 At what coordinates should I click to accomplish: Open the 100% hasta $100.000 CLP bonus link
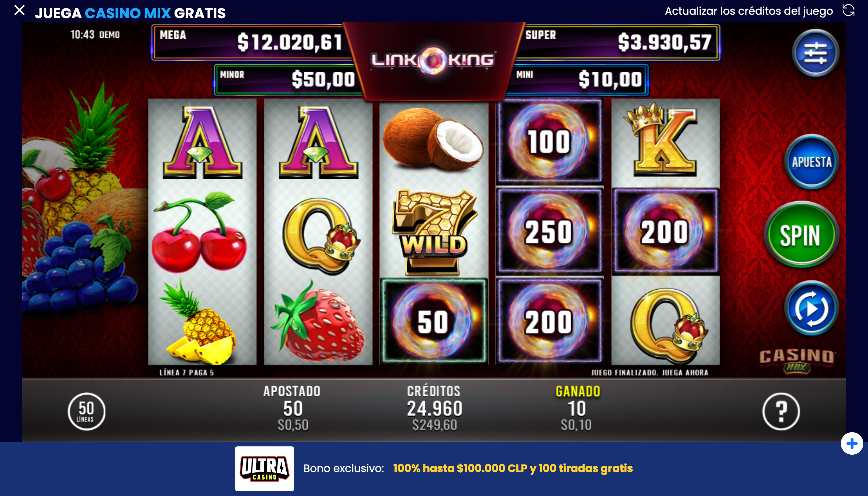point(513,469)
